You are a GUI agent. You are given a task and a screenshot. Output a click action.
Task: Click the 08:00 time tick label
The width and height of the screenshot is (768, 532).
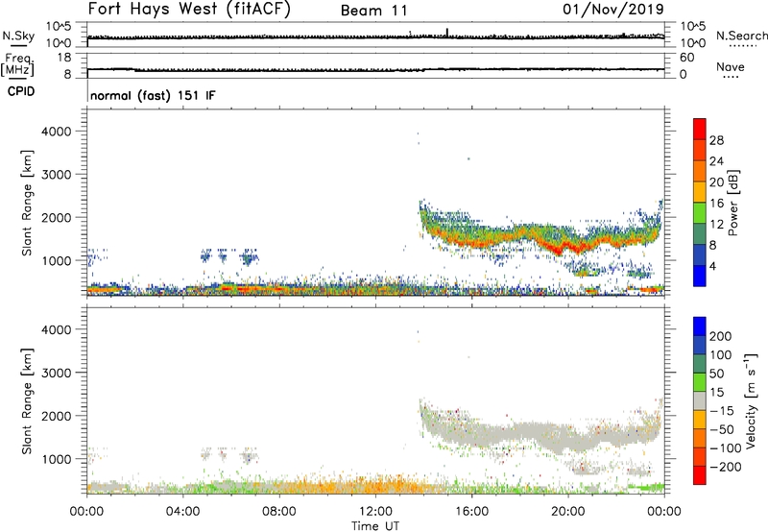pyautogui.click(x=279, y=512)
